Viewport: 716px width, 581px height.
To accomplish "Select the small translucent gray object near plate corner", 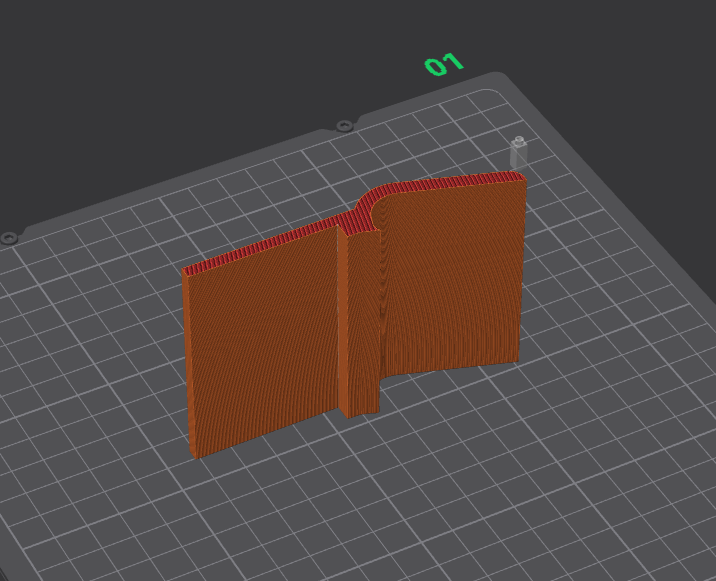I will point(518,153).
